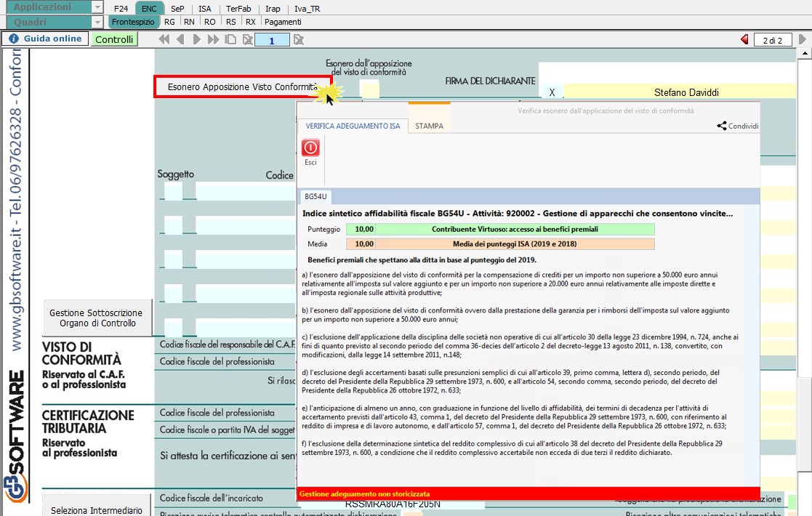Click the X box beside Firma del dichiarante
Image resolution: width=812 pixels, height=516 pixels.
[552, 92]
